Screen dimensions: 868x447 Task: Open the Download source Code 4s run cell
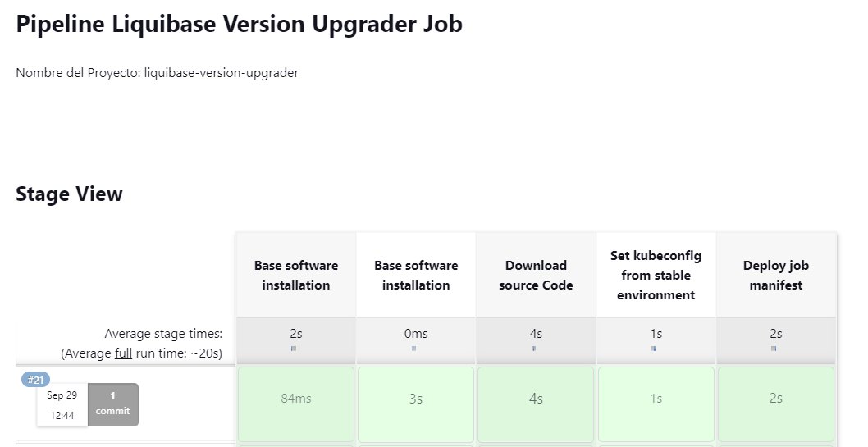click(536, 399)
